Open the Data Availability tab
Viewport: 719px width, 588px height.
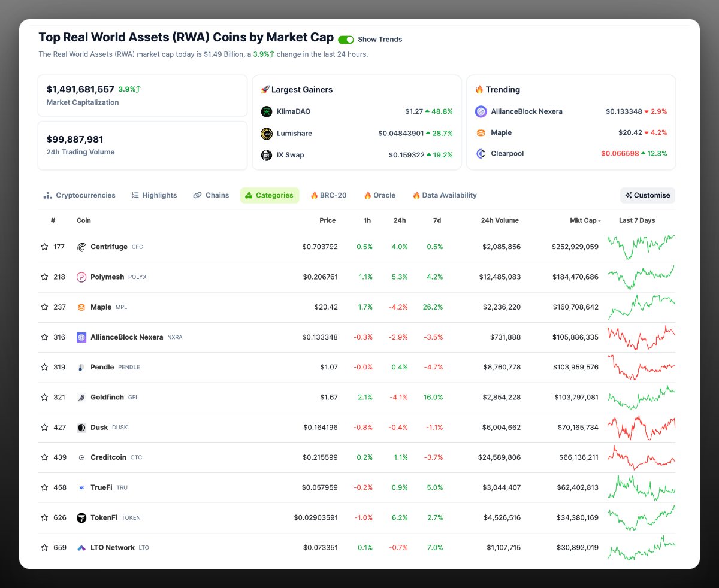[445, 195]
